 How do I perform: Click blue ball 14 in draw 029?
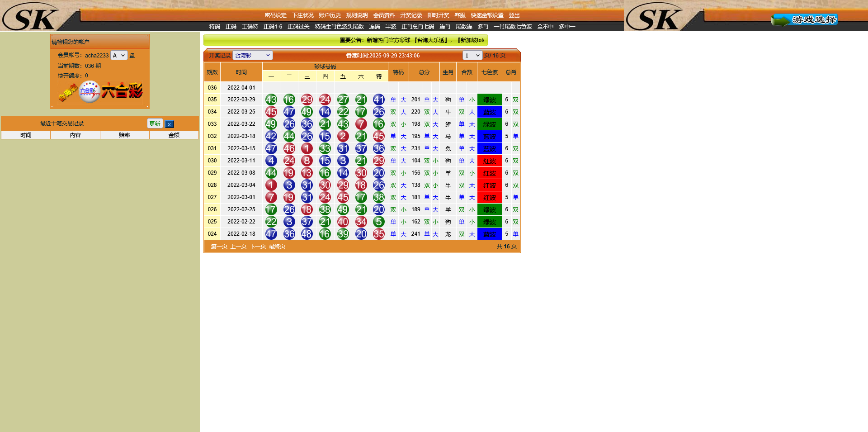pos(343,173)
